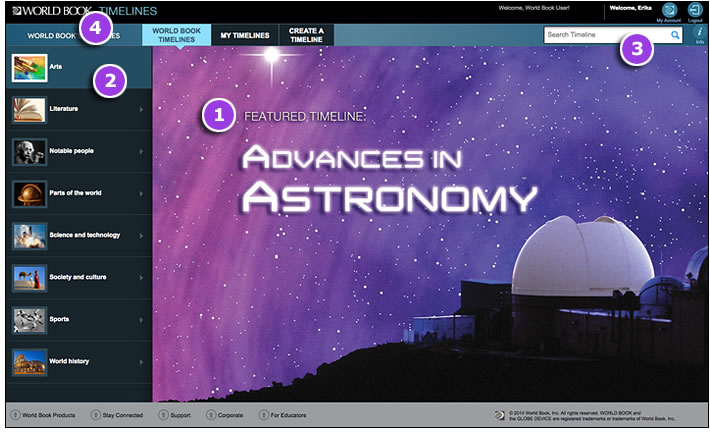The width and height of the screenshot is (710, 438).
Task: Expand Parts of the world arrow
Action: click(x=141, y=193)
